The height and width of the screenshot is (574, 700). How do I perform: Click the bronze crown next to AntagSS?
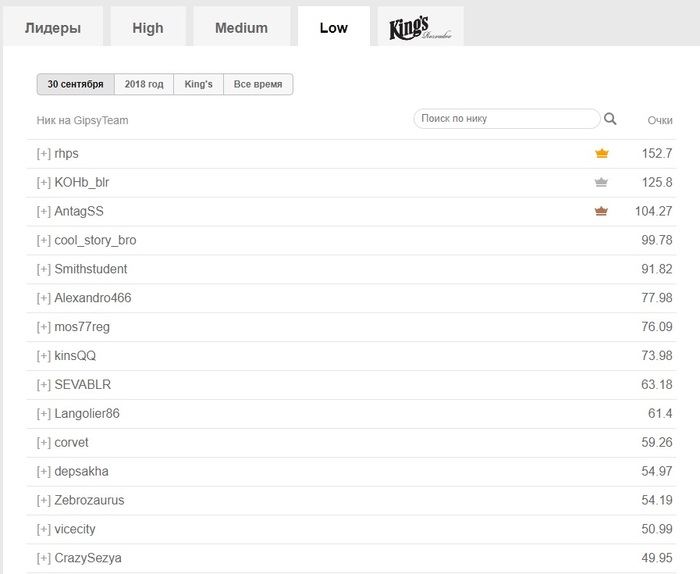point(602,212)
